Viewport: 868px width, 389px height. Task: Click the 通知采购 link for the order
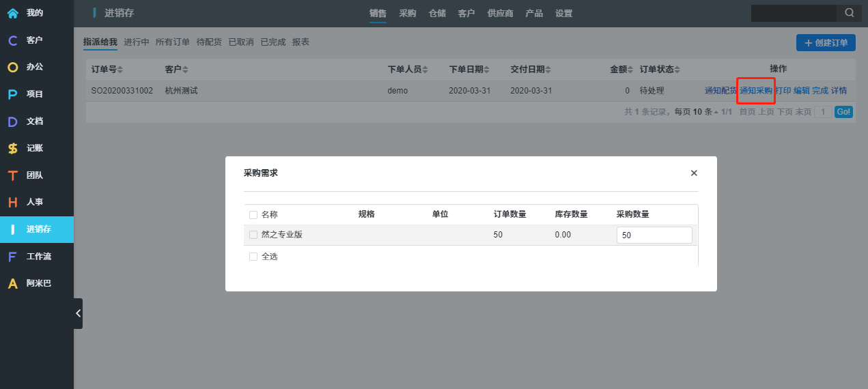(755, 91)
